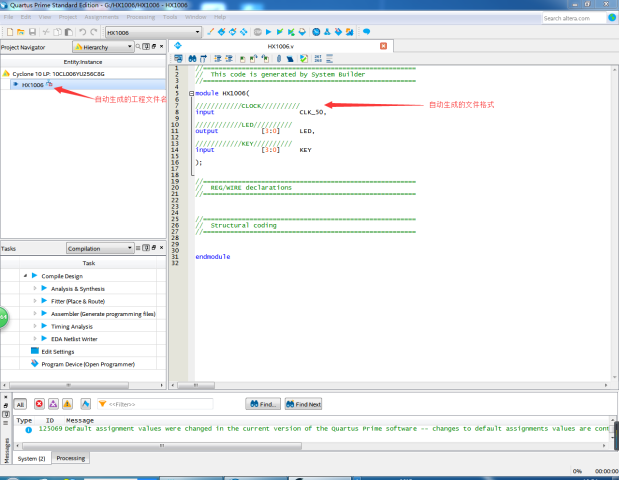Open the Compilation tasks dropdown
This screenshot has width=620, height=481.
click(x=100, y=248)
